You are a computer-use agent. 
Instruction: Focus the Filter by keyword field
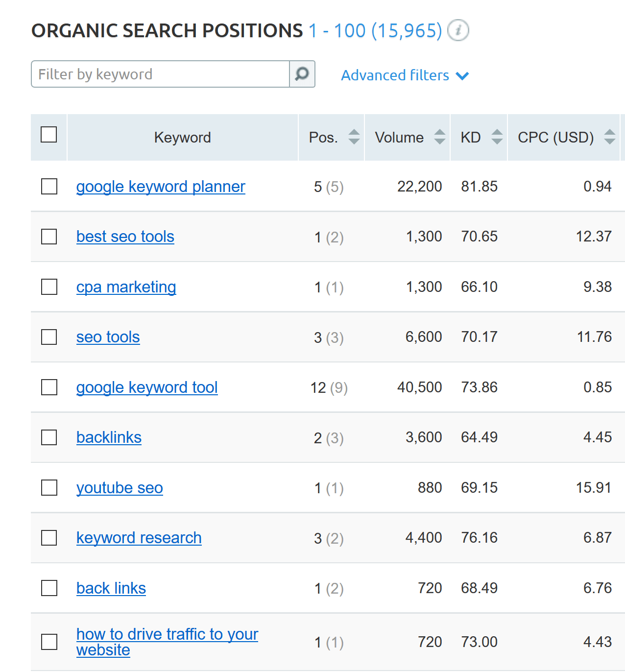coord(160,74)
